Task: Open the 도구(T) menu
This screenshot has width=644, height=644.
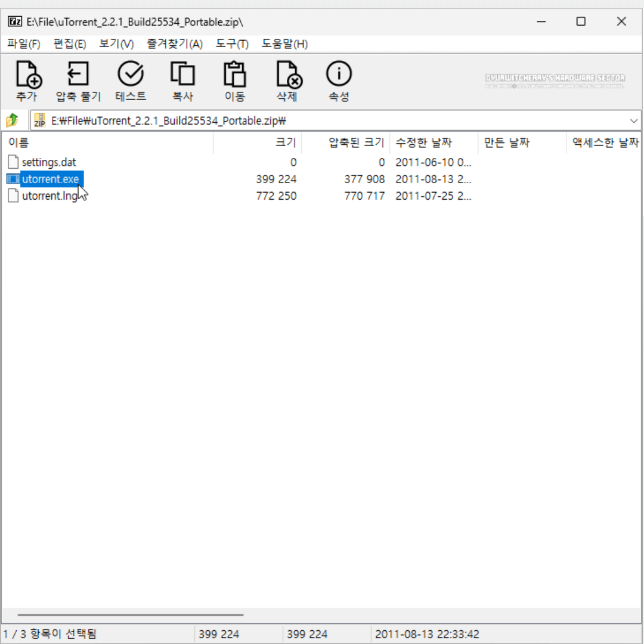Action: pyautogui.click(x=232, y=44)
